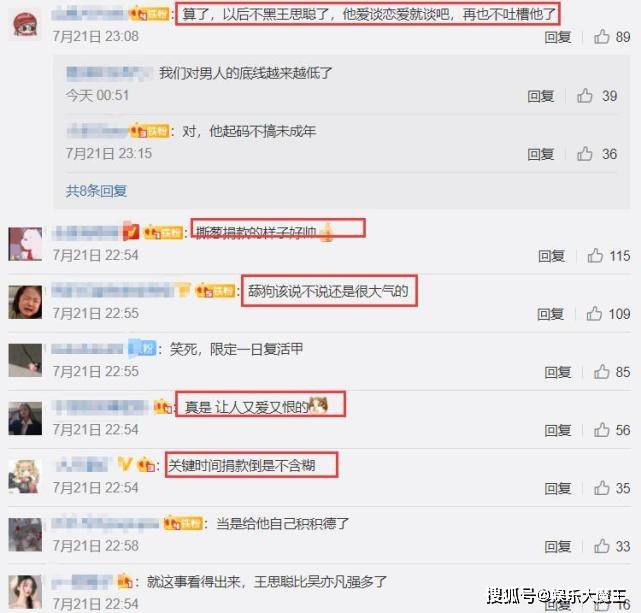This screenshot has width=641, height=613.
Task: Thumbs-up the comment with 115 likes
Action: click(595, 256)
